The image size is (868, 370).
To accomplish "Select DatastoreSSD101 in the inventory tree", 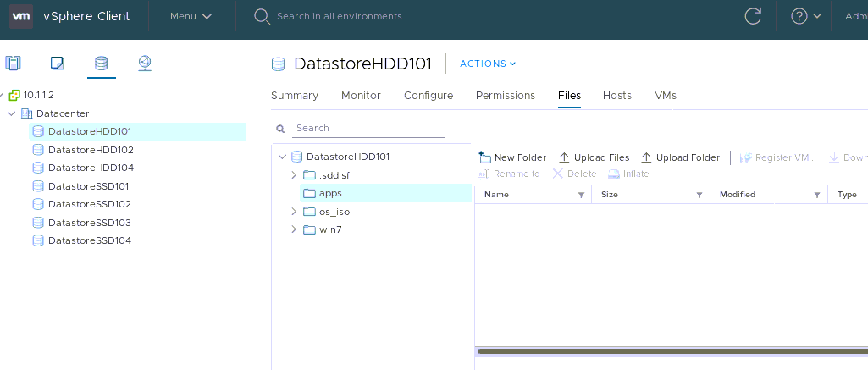I will [x=89, y=186].
